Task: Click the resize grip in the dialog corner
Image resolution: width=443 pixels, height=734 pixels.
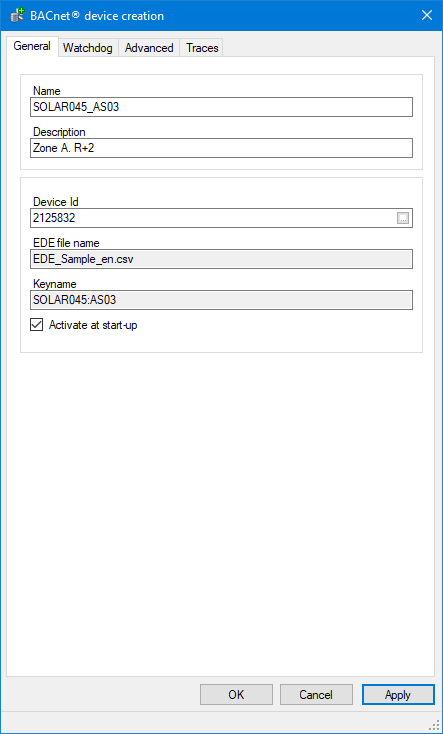Action: click(434, 725)
